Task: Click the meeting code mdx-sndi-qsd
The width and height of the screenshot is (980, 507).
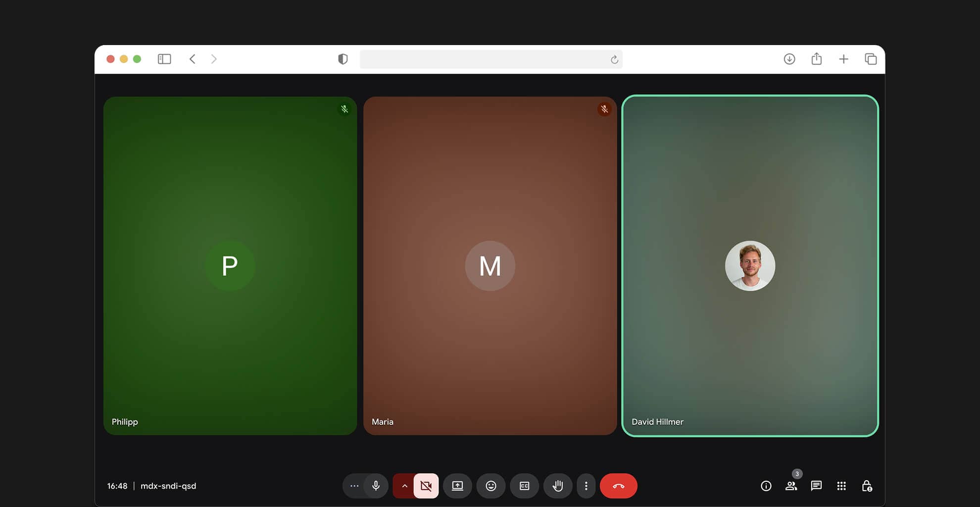Action: tap(168, 486)
